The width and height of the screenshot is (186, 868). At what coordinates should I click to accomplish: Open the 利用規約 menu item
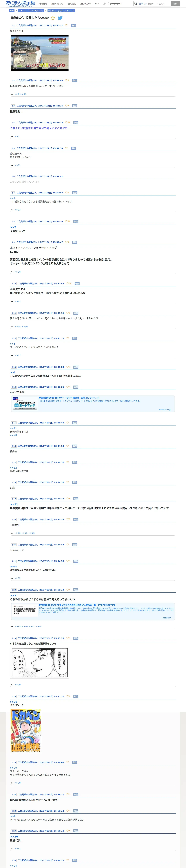(x=43, y=4)
